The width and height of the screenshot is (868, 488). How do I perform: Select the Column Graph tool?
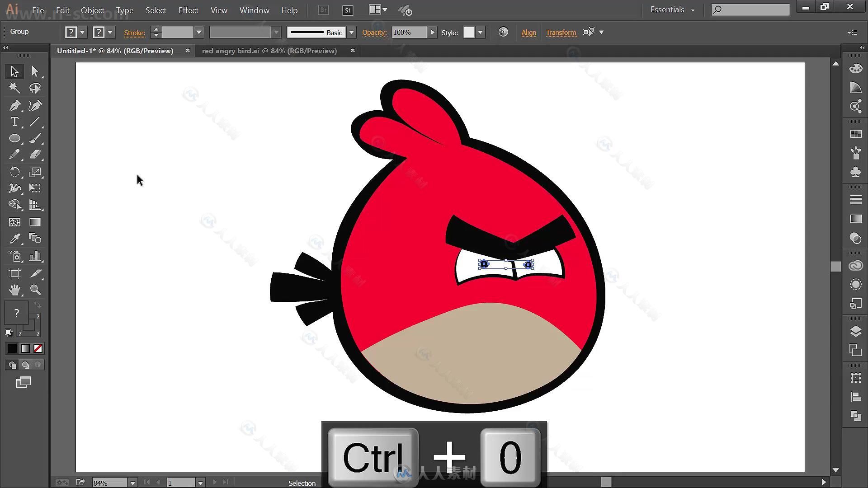point(35,257)
